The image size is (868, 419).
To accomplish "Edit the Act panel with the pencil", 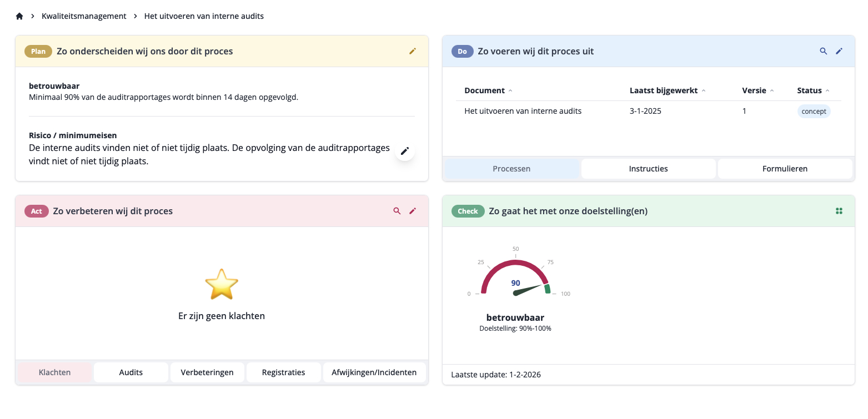I will [x=413, y=211].
